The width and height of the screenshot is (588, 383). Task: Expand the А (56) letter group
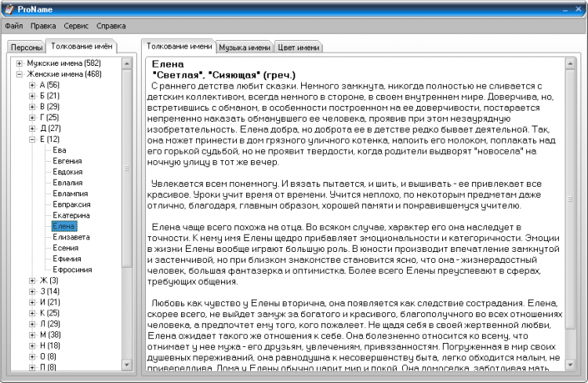(32, 86)
